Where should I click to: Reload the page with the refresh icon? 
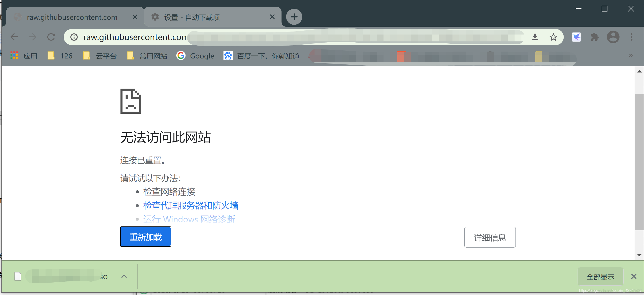point(51,37)
